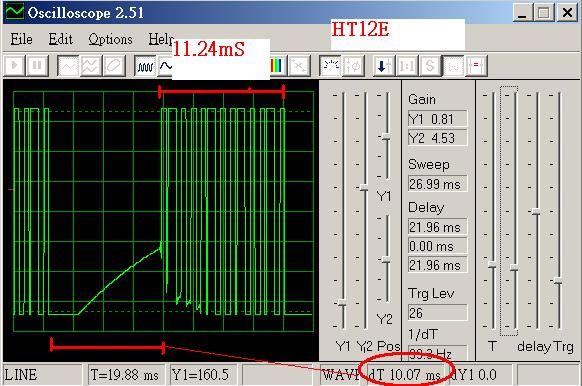This screenshot has height=386, width=582.
Task: Toggle the oscilloscope waveform view icon
Action: pyautogui.click(x=145, y=66)
